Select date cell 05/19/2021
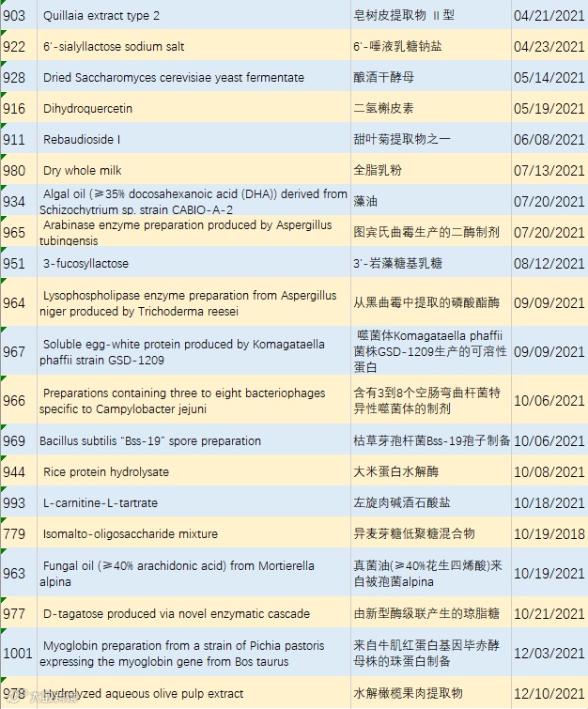Screen dimensions: 588x709 [x=549, y=108]
